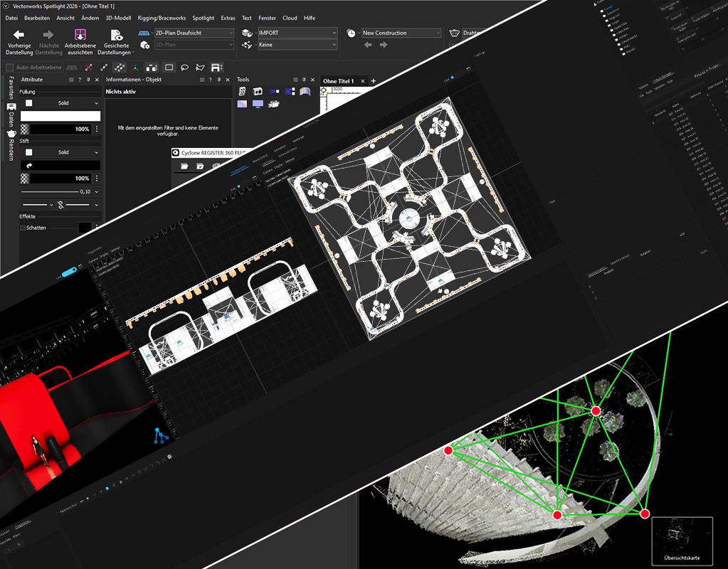Viewport: 728px width, 569px height.
Task: Open the Datei menu
Action: pos(11,18)
